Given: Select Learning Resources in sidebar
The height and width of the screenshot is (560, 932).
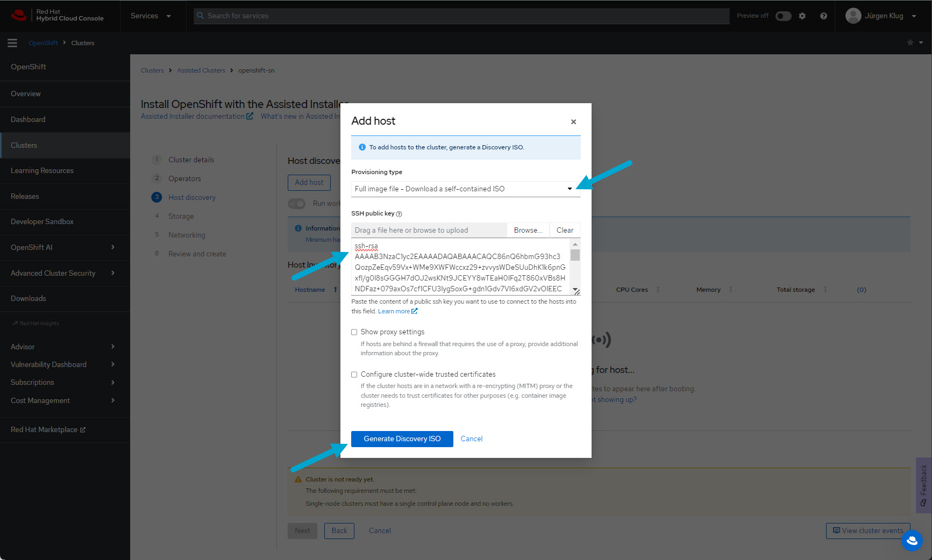Looking at the screenshot, I should [42, 171].
